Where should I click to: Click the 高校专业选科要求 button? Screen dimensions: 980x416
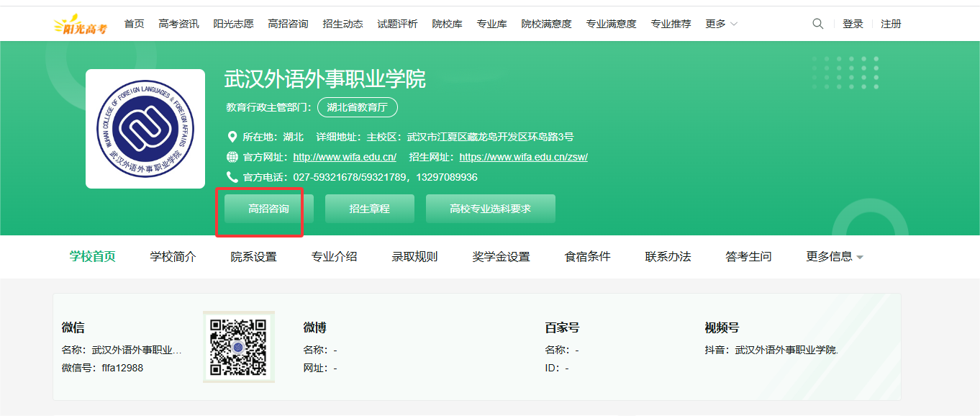point(490,209)
